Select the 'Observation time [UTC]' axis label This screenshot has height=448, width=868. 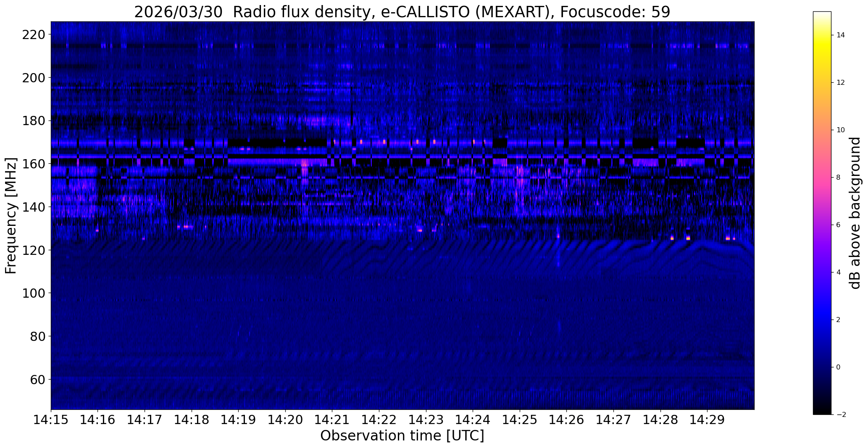402,435
